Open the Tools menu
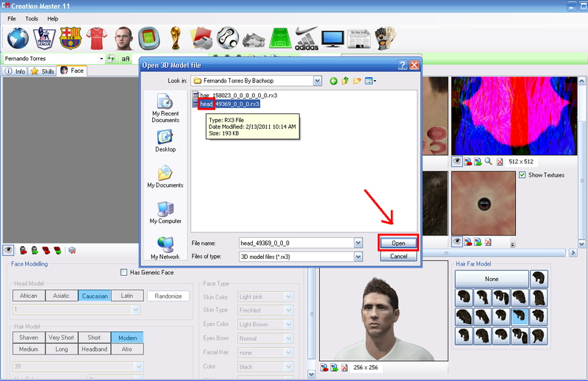The height and width of the screenshot is (381, 588). point(32,18)
